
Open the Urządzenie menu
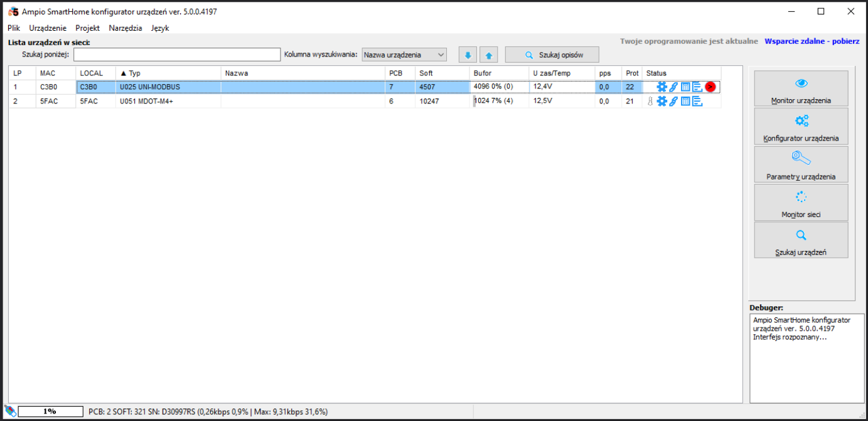48,28
